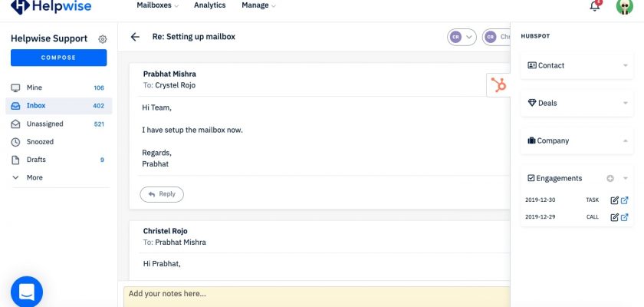
Task: Click the subject 'Re: Setting up mailbox'
Action: (x=194, y=37)
